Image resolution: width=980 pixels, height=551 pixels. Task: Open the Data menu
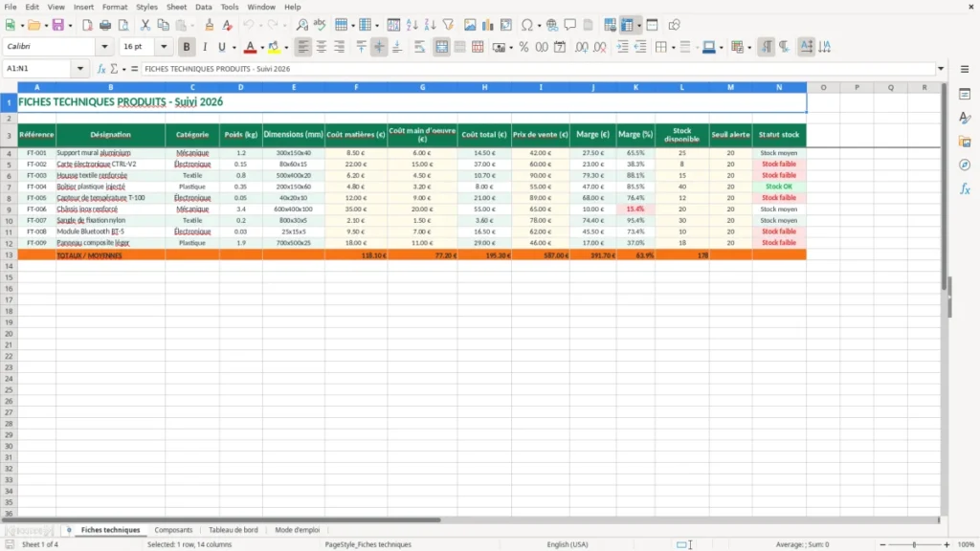(204, 7)
